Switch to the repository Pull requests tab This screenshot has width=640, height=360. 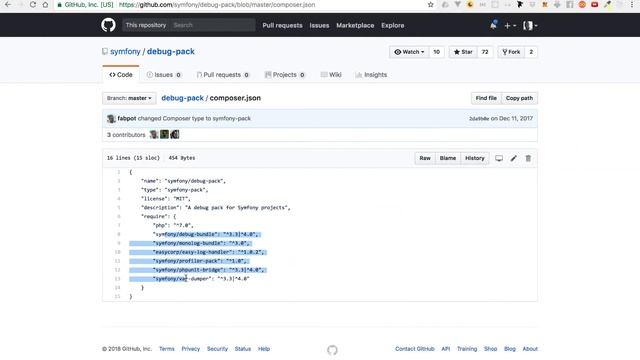coord(223,75)
